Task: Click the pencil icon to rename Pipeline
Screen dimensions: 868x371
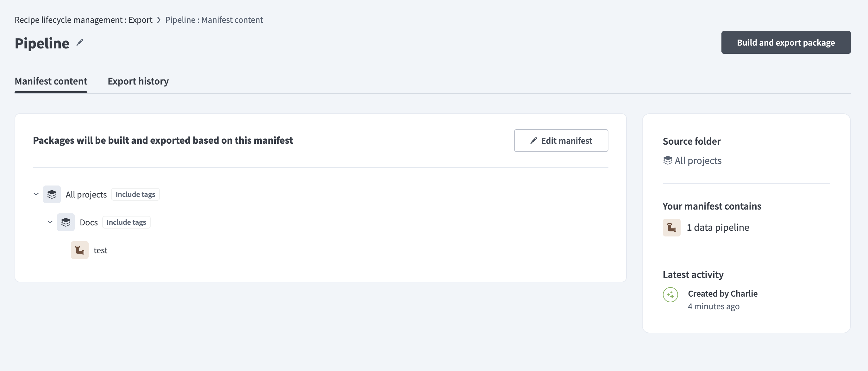Action: (79, 42)
